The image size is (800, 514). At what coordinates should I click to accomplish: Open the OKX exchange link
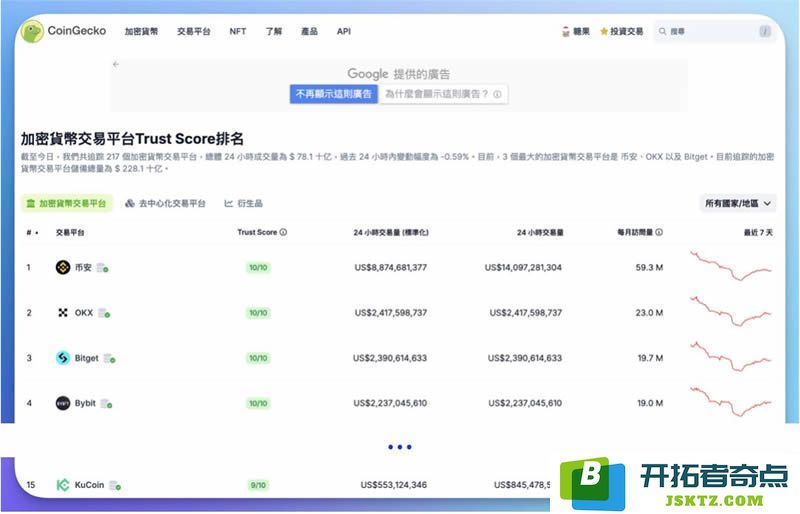tap(84, 312)
